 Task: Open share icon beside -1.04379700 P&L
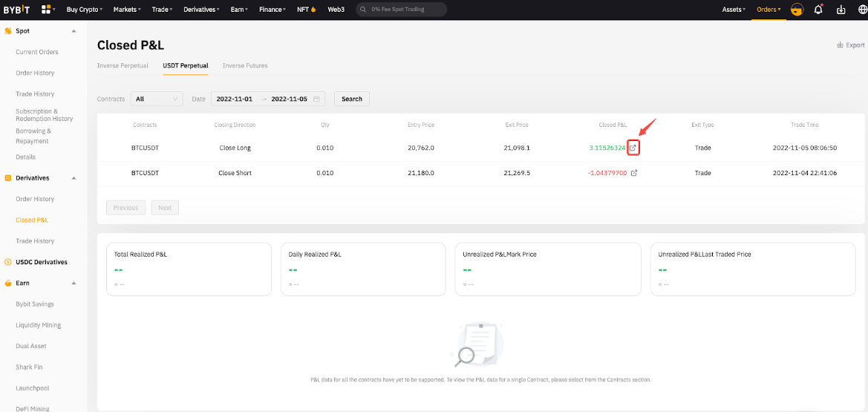point(633,173)
